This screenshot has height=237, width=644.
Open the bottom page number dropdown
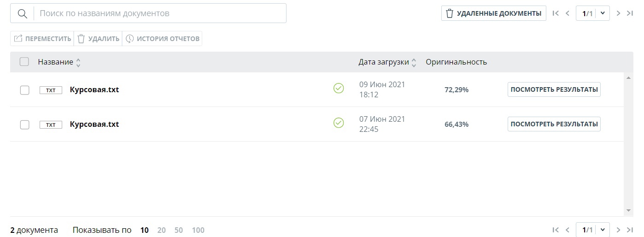point(603,230)
